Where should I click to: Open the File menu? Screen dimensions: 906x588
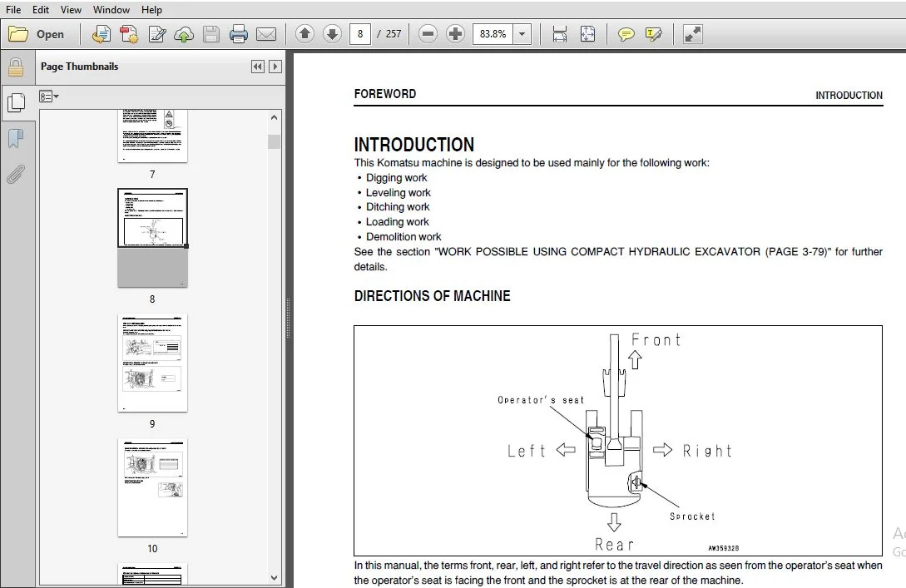[x=13, y=10]
